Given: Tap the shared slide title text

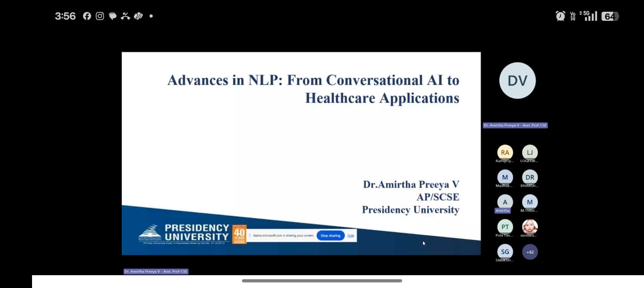Looking at the screenshot, I should [x=313, y=89].
